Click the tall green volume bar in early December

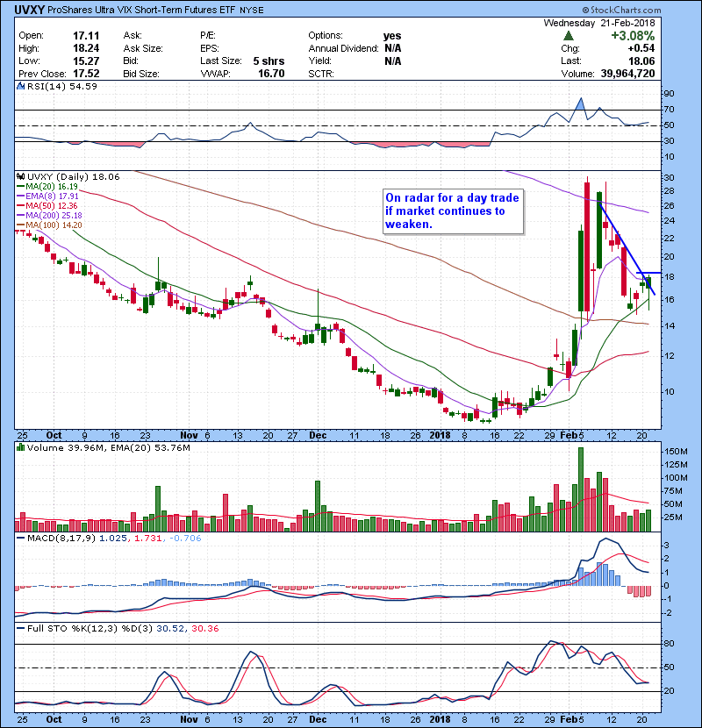click(x=318, y=506)
